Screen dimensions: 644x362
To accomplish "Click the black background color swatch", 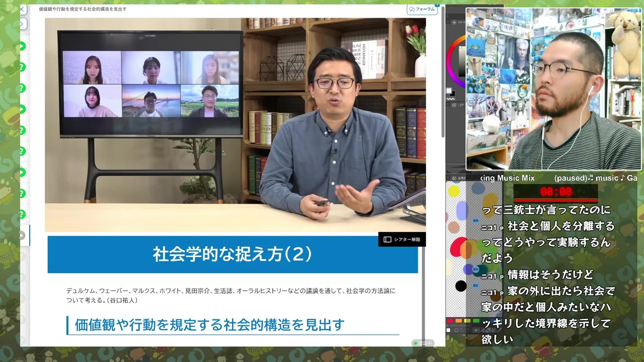I will click(x=452, y=94).
